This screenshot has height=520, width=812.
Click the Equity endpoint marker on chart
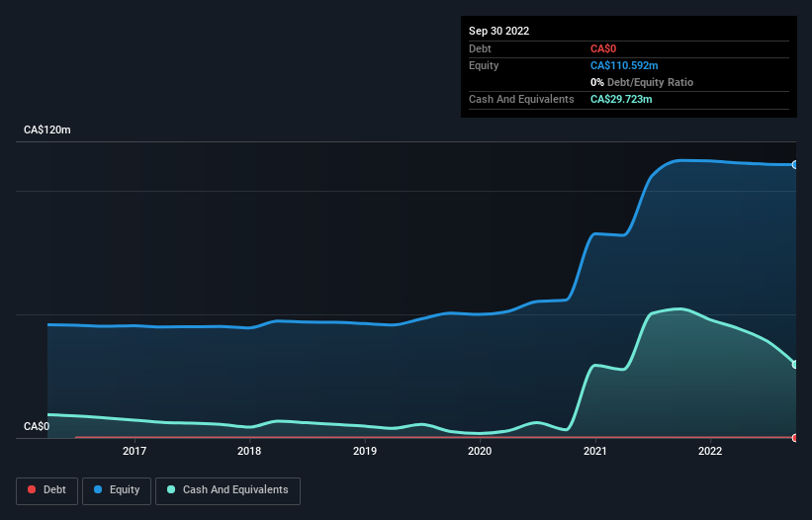(795, 164)
